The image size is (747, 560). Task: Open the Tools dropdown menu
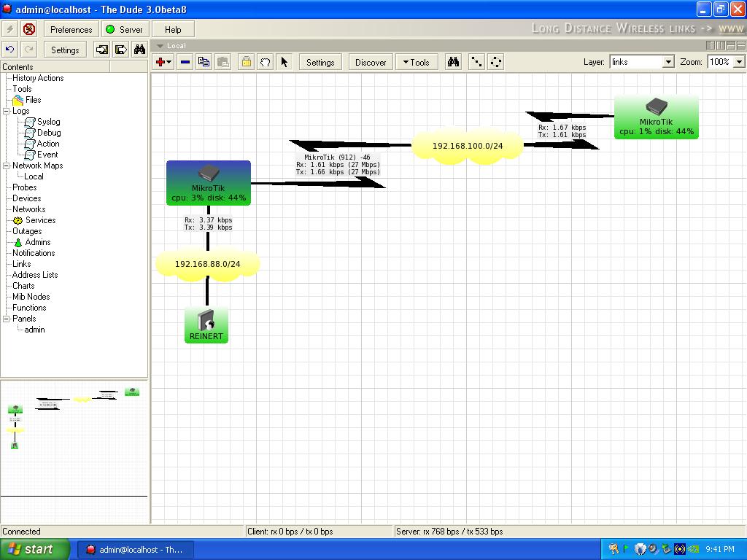(417, 62)
